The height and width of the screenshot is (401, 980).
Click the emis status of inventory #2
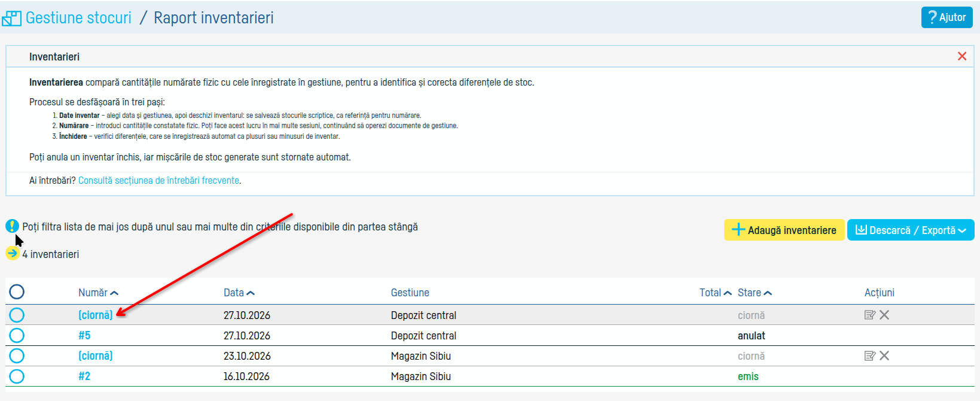(x=748, y=376)
